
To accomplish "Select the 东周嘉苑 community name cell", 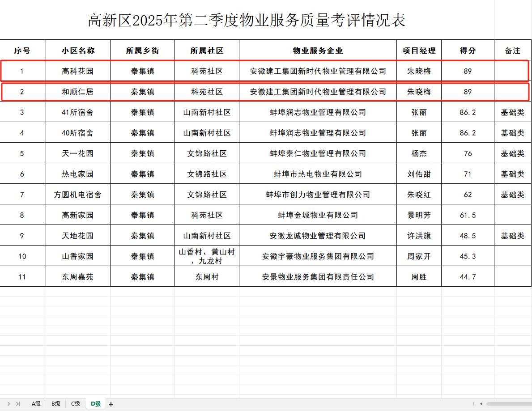I will [78, 276].
